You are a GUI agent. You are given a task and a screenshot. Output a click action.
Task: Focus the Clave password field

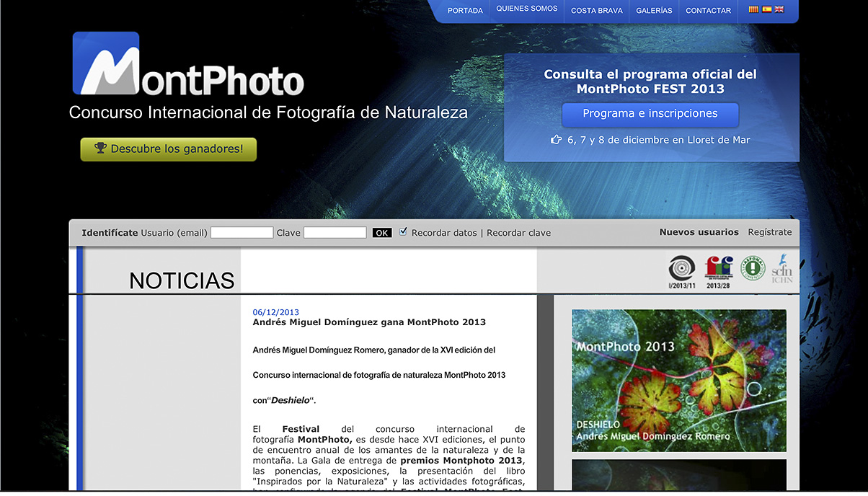335,233
